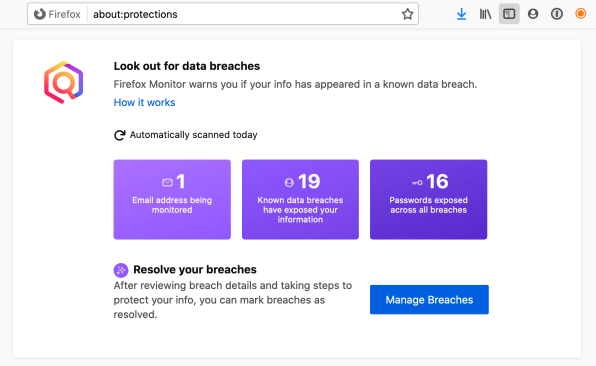Bookmark this page with the star

click(407, 14)
